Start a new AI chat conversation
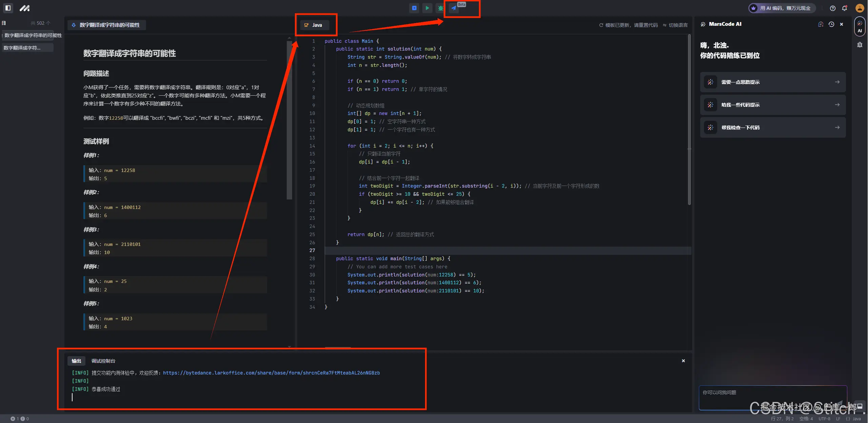868x423 pixels. tap(821, 24)
